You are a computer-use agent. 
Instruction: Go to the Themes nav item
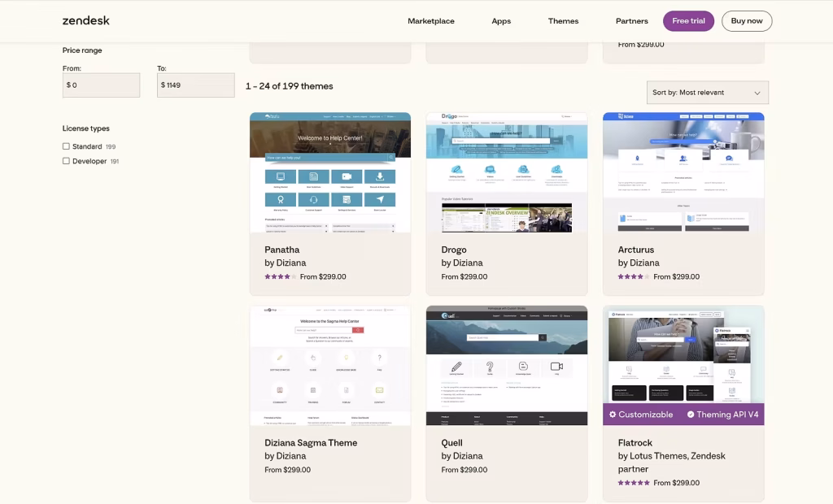(x=563, y=21)
